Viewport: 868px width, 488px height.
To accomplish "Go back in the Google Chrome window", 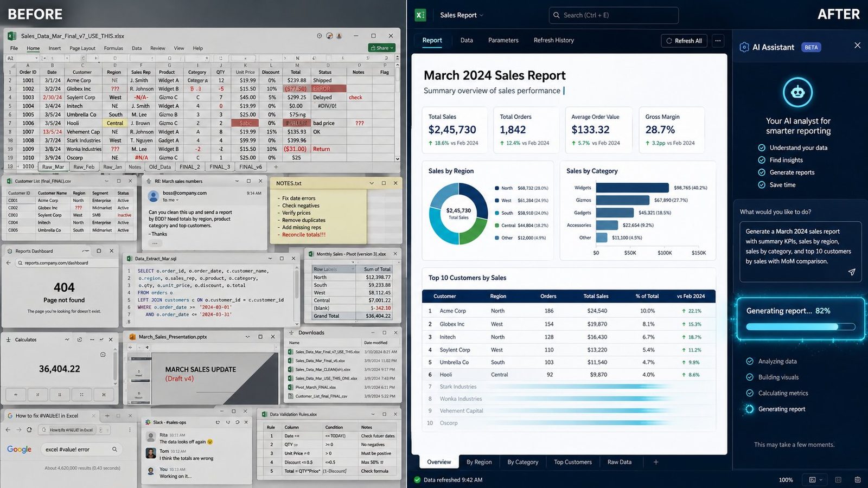I will coord(8,429).
